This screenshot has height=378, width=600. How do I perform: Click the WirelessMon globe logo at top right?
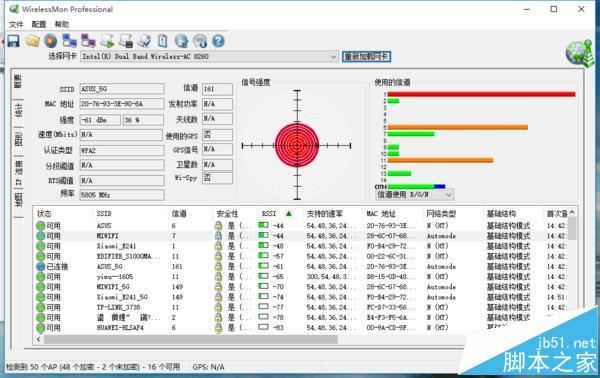(x=580, y=53)
